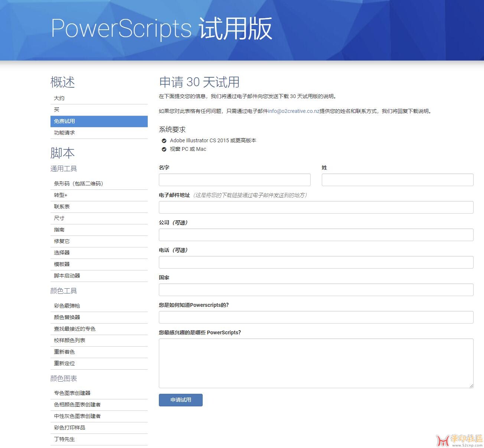Open the 条形码 (包括二维码) script page

[x=99, y=184]
